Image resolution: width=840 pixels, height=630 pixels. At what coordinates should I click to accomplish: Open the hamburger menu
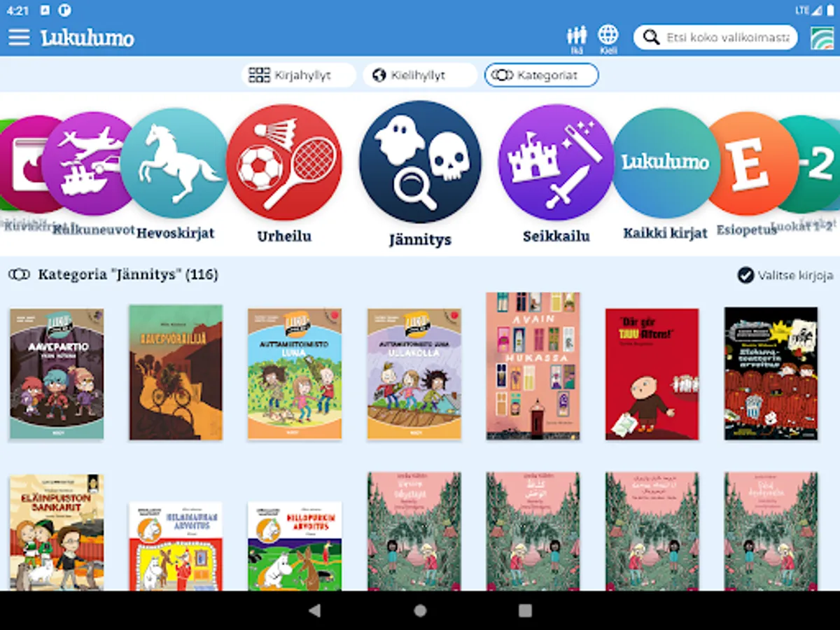[x=19, y=37]
